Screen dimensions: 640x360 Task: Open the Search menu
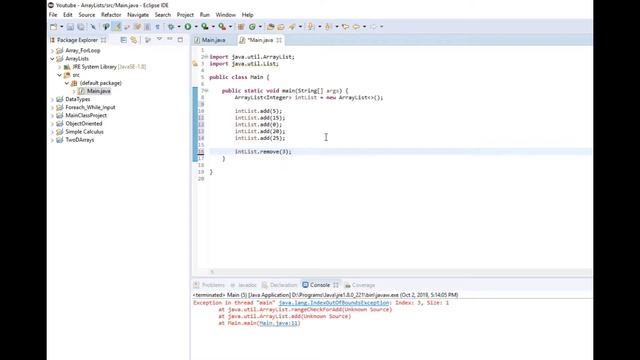(162, 15)
